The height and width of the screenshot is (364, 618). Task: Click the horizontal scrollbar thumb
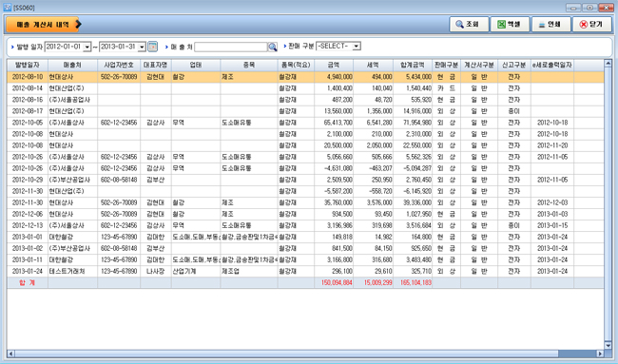[286, 354]
